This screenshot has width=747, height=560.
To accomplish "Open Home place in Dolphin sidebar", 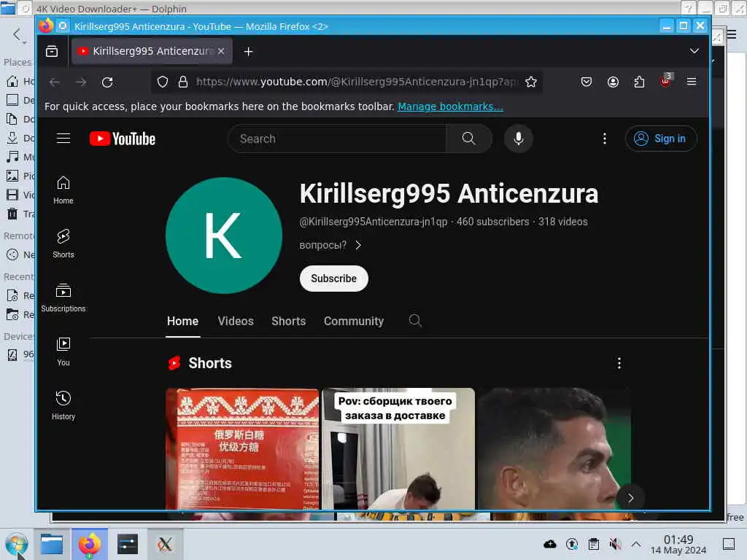I will pyautogui.click(x=20, y=81).
